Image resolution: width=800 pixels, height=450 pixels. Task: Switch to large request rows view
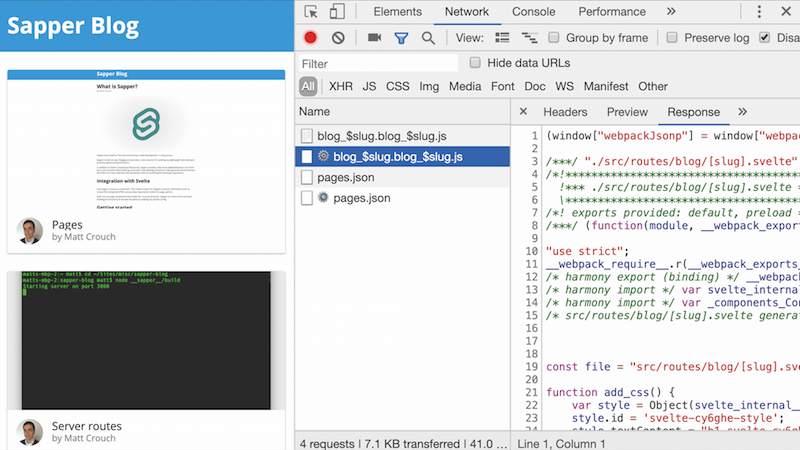pyautogui.click(x=502, y=38)
